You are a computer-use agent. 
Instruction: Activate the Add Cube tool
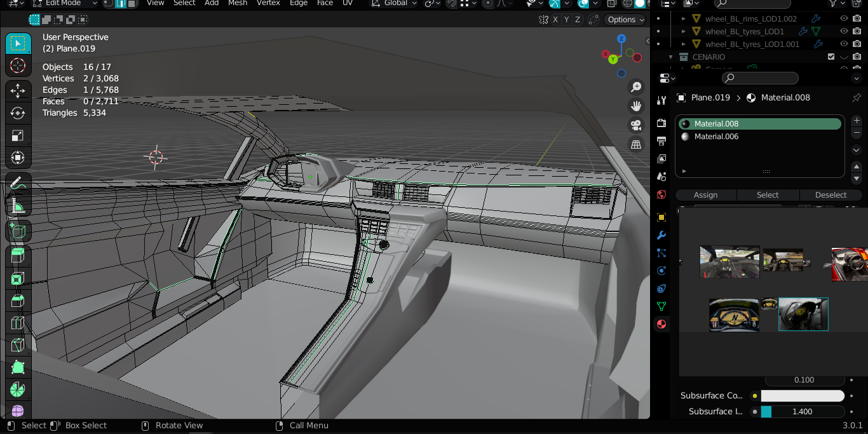18,231
